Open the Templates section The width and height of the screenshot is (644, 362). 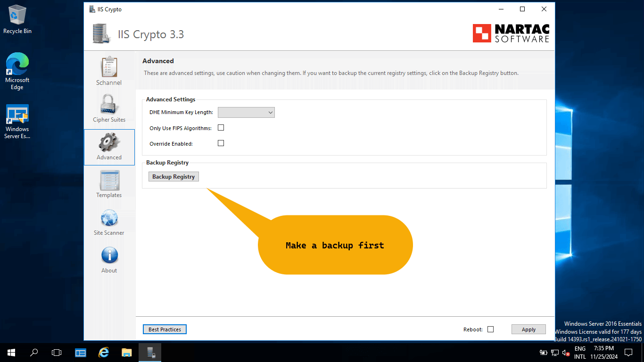[x=109, y=184]
